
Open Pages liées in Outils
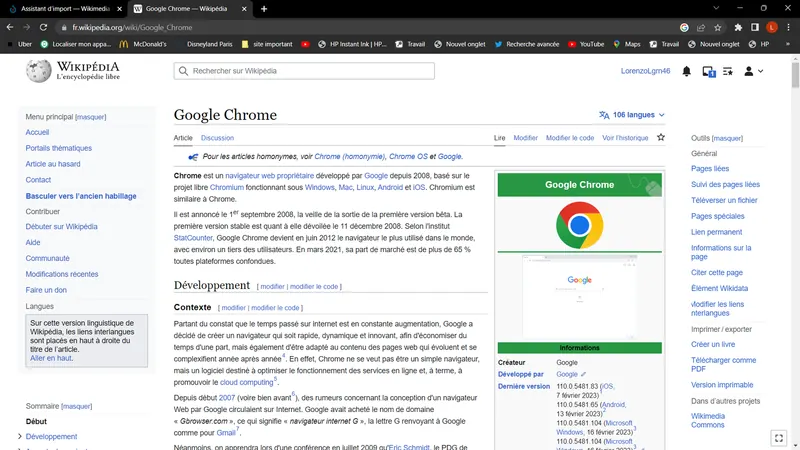pos(710,168)
